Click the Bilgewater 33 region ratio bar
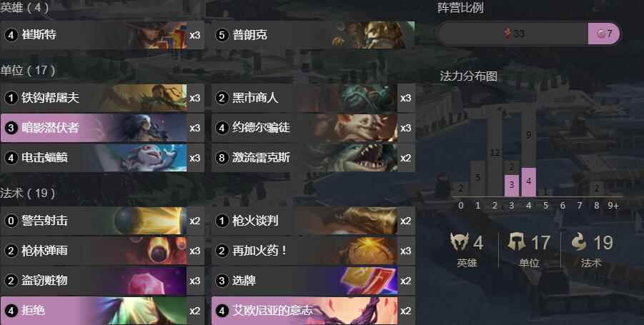This screenshot has width=644, height=325. coord(514,34)
